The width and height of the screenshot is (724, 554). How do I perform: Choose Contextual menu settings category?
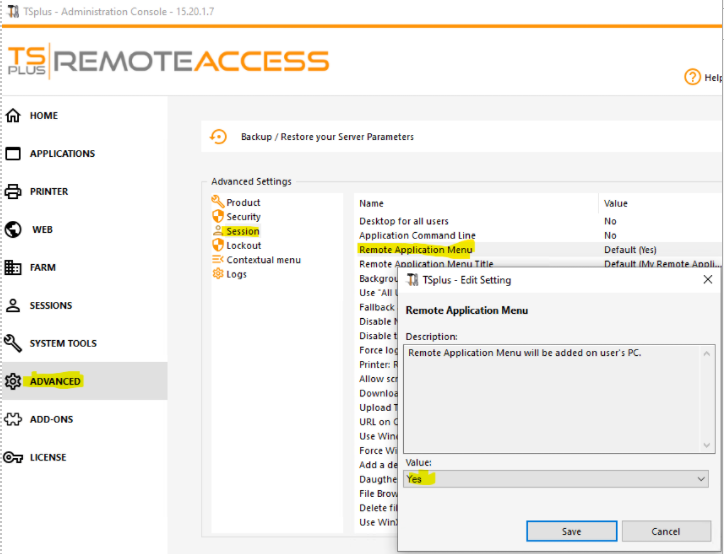click(x=262, y=260)
